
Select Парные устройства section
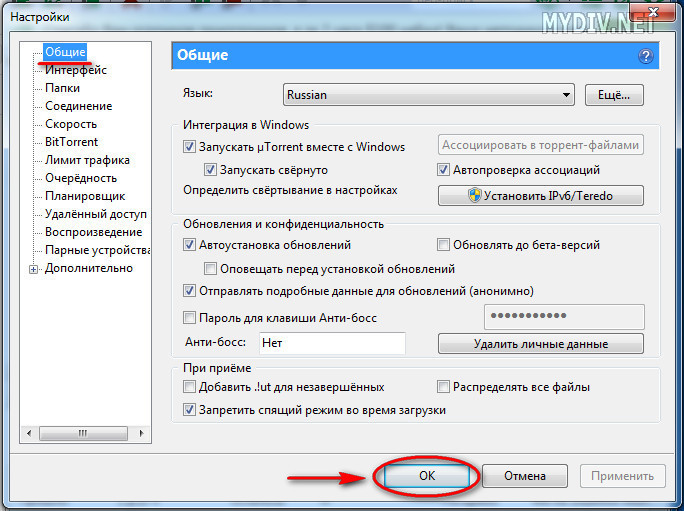pos(98,250)
